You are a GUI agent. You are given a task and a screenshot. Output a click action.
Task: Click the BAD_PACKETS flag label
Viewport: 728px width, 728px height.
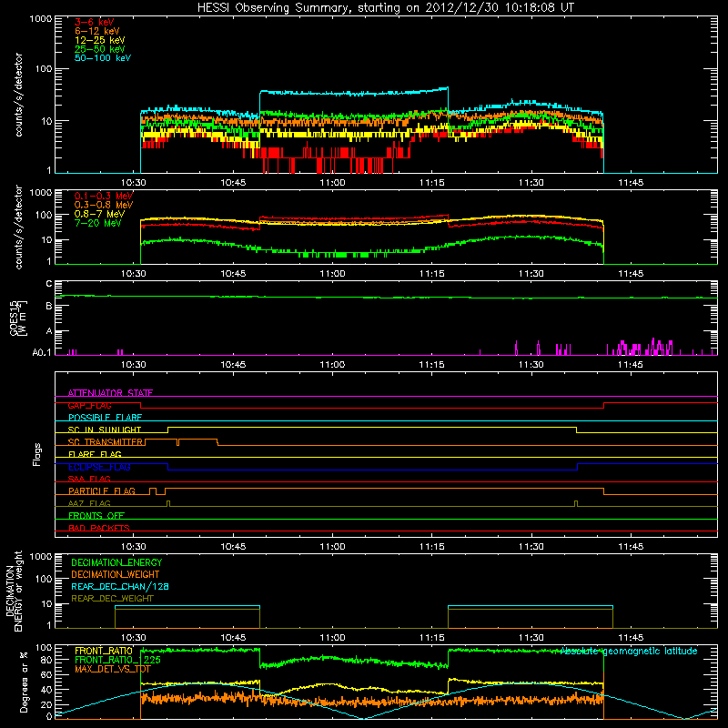click(x=99, y=528)
